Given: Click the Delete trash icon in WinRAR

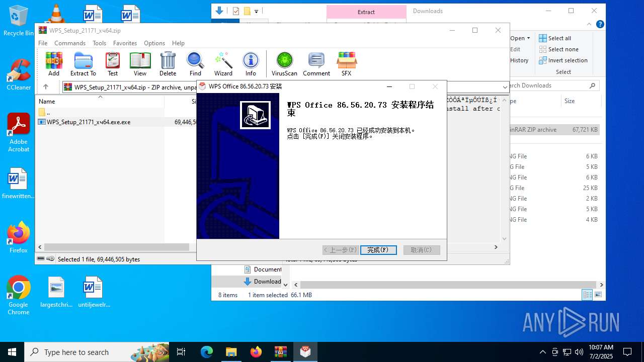Looking at the screenshot, I should click(x=168, y=64).
